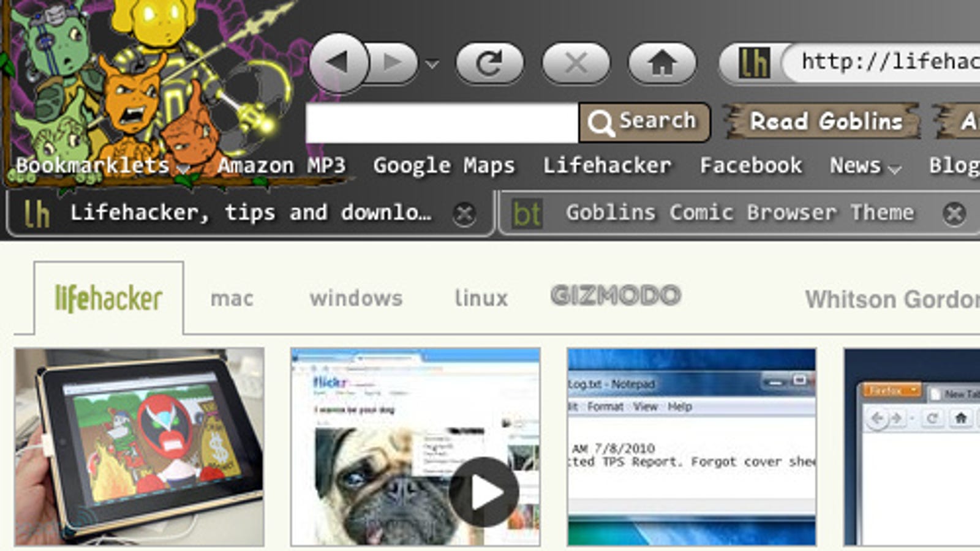This screenshot has height=551, width=980.
Task: Open the Notepad log.txt article thumbnail
Action: click(x=692, y=447)
